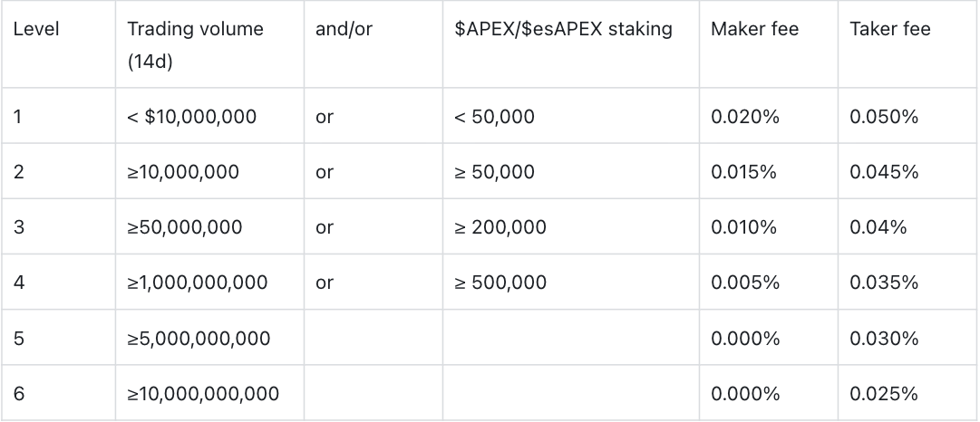Click the "≥ 500,000" staking requirement cell

point(500,283)
